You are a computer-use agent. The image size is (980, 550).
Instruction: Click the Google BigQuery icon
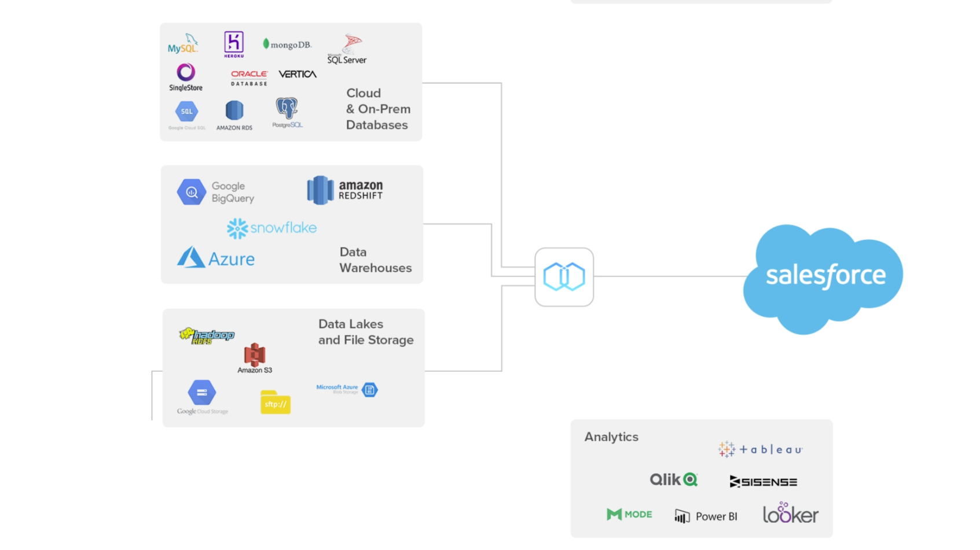pyautogui.click(x=191, y=191)
